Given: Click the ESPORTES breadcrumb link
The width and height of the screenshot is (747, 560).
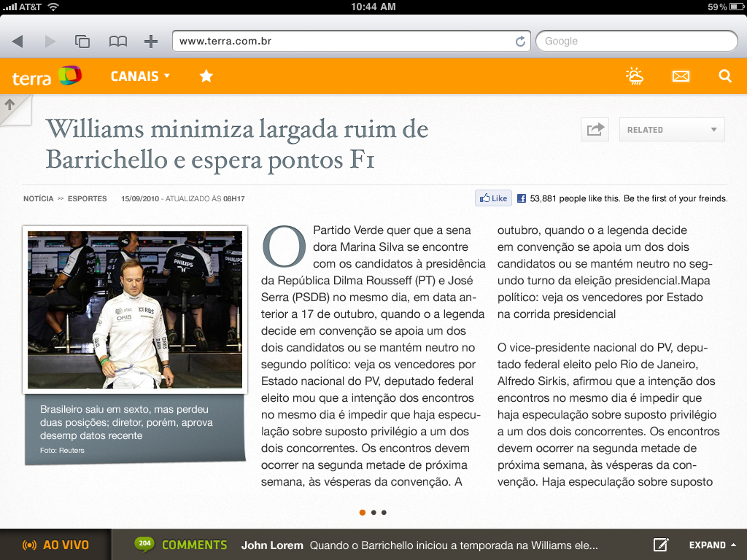Looking at the screenshot, I should coord(88,198).
